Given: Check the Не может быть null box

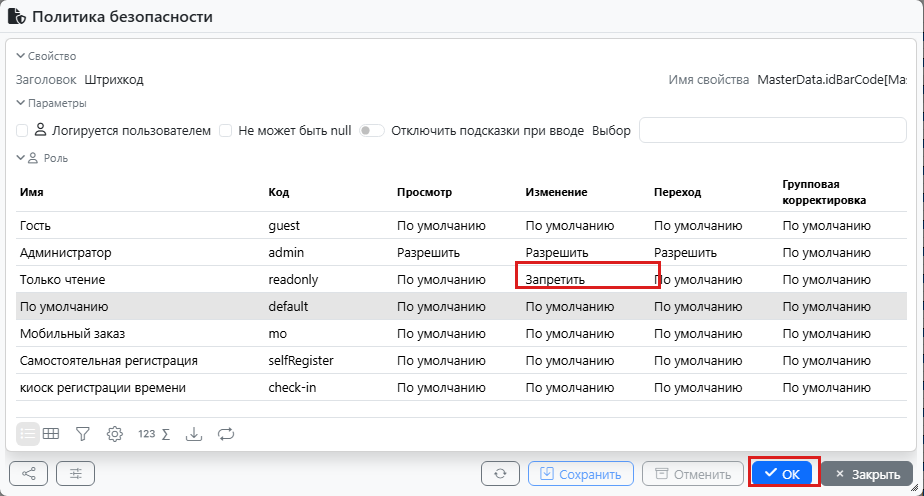Looking at the screenshot, I should click(226, 131).
